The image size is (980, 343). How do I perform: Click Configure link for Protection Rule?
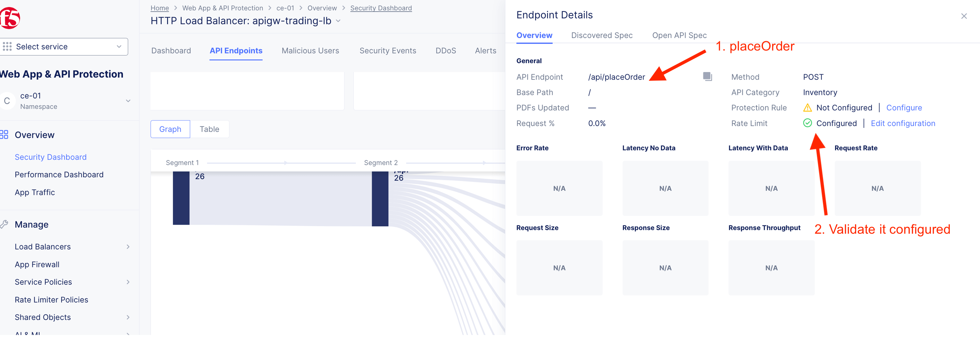click(904, 108)
